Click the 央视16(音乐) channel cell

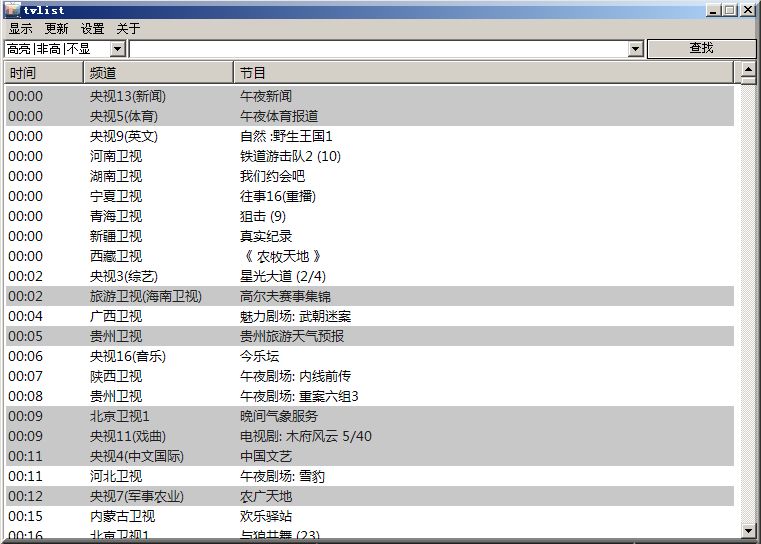(x=128, y=356)
